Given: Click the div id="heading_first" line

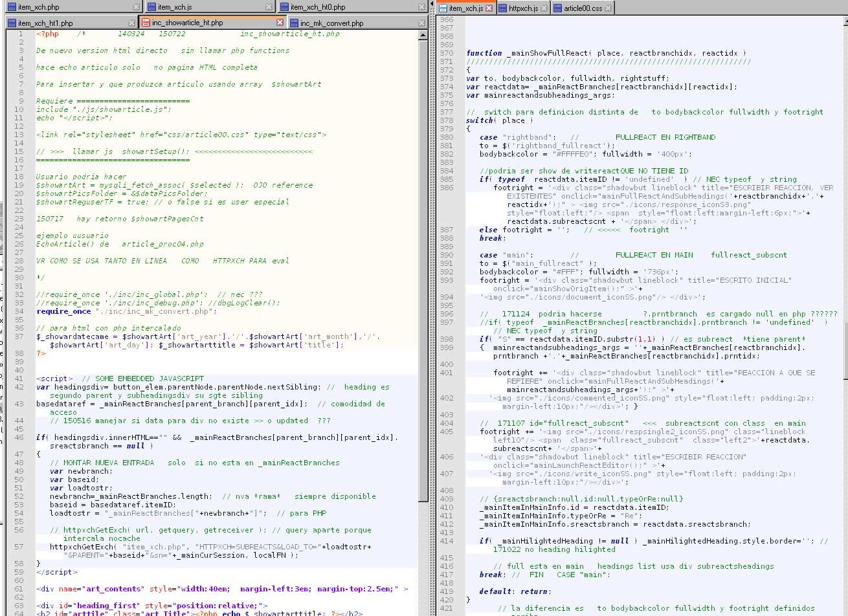Looking at the screenshot, I should click(152, 606).
